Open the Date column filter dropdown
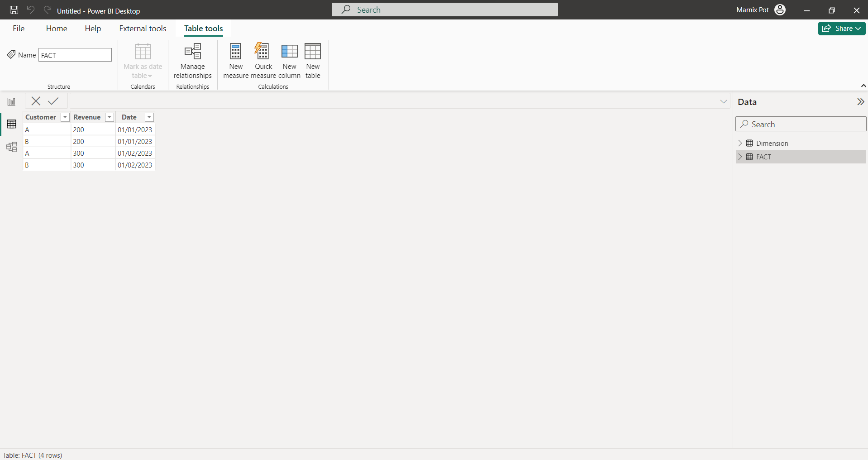This screenshot has height=460, width=868. (149, 117)
